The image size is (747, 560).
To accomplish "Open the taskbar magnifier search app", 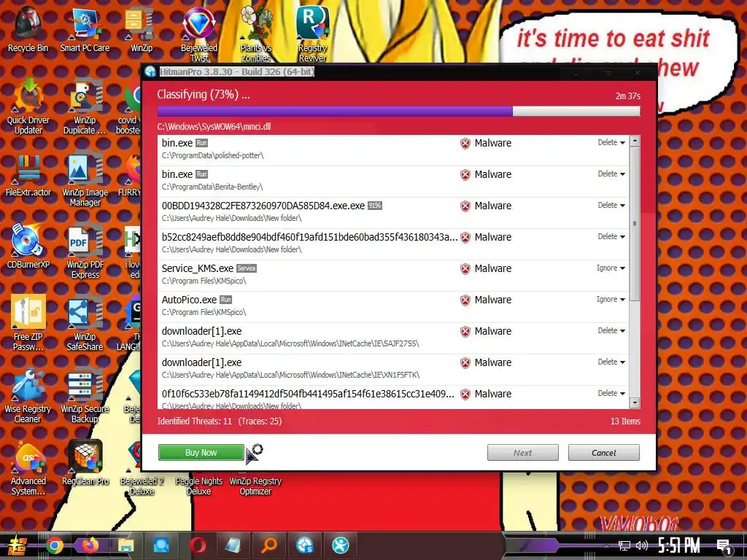I will click(x=268, y=545).
